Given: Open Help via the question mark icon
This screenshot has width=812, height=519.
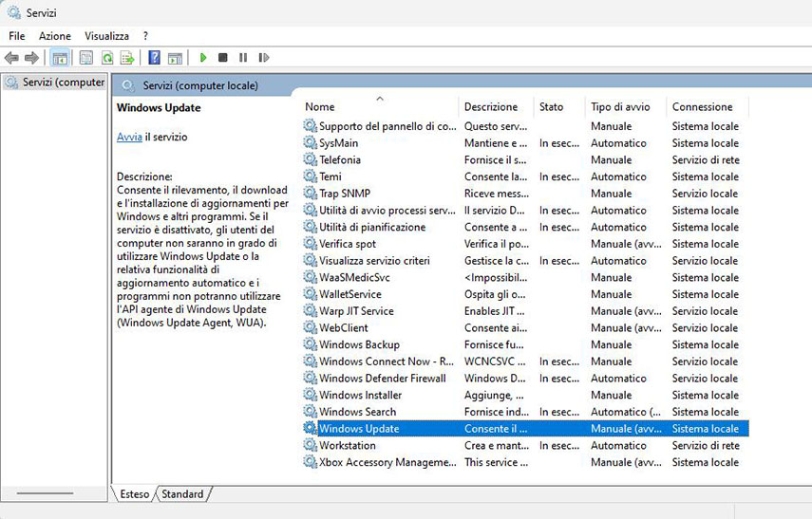Looking at the screenshot, I should [x=154, y=58].
